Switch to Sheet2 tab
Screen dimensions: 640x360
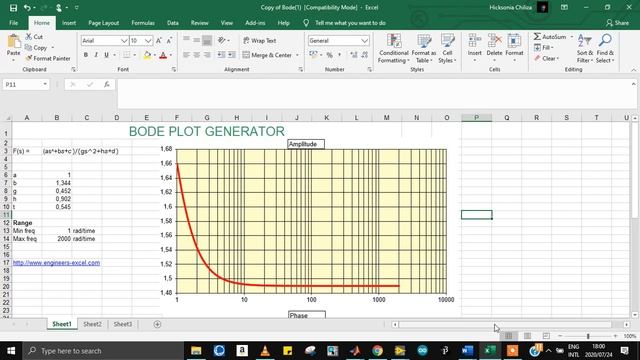click(x=92, y=324)
